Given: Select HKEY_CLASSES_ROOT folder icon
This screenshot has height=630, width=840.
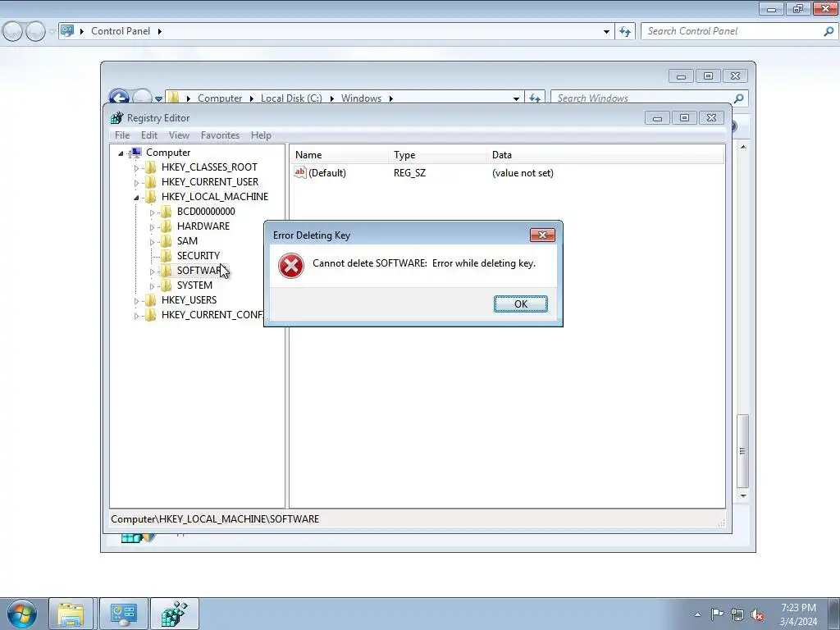Looking at the screenshot, I should (x=151, y=167).
